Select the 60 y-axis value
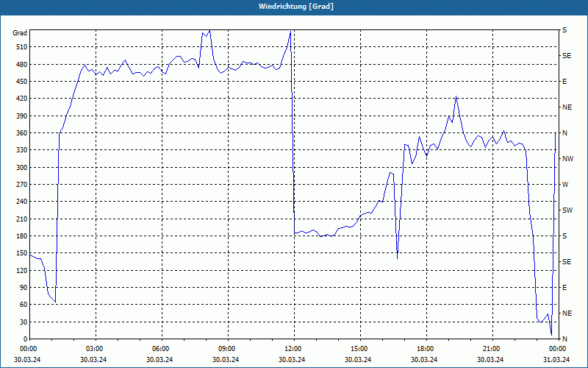 point(24,305)
